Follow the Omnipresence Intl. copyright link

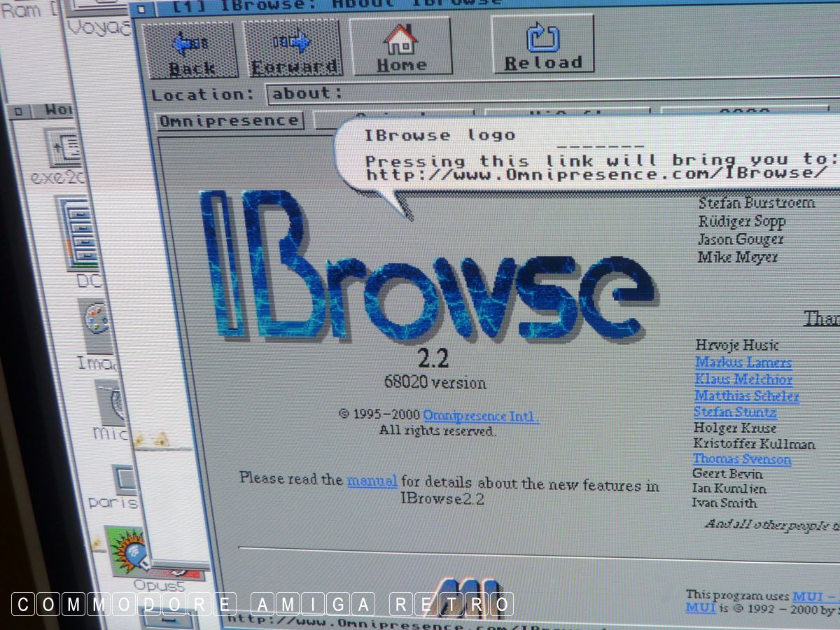click(481, 416)
